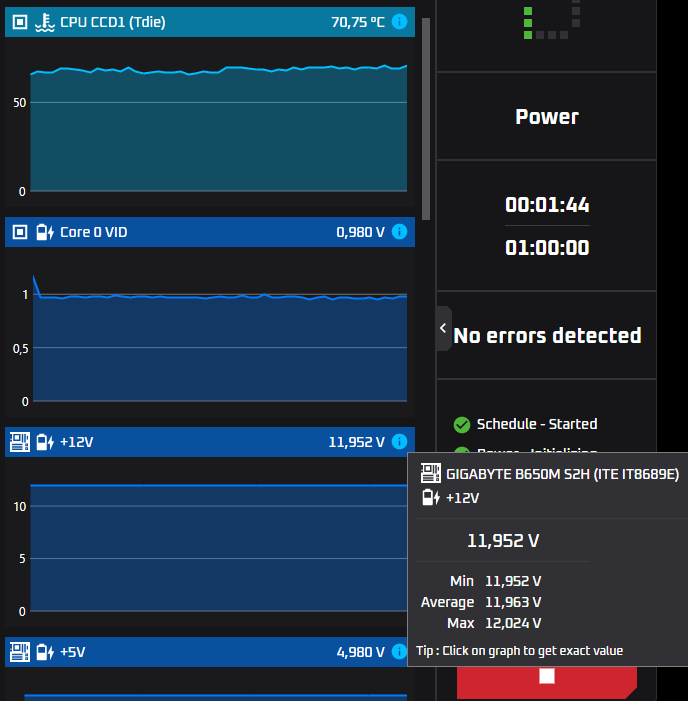Select the CPU CCD1 (Tdie) header bar
This screenshot has height=701, width=688.
tap(210, 22)
